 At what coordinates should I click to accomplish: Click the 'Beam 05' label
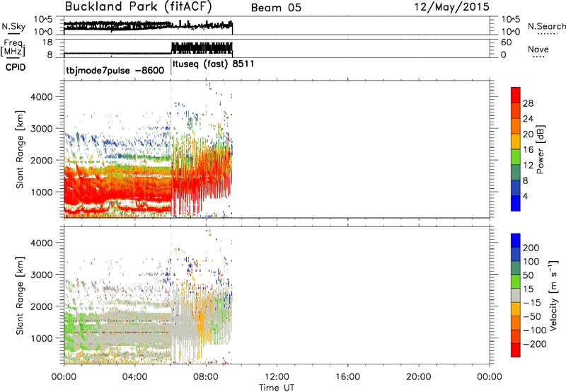[x=276, y=8]
